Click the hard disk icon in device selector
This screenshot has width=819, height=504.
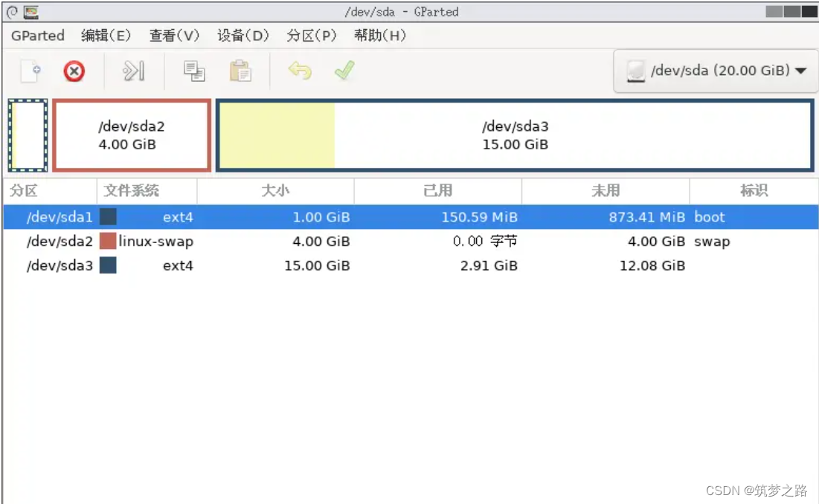coord(636,71)
